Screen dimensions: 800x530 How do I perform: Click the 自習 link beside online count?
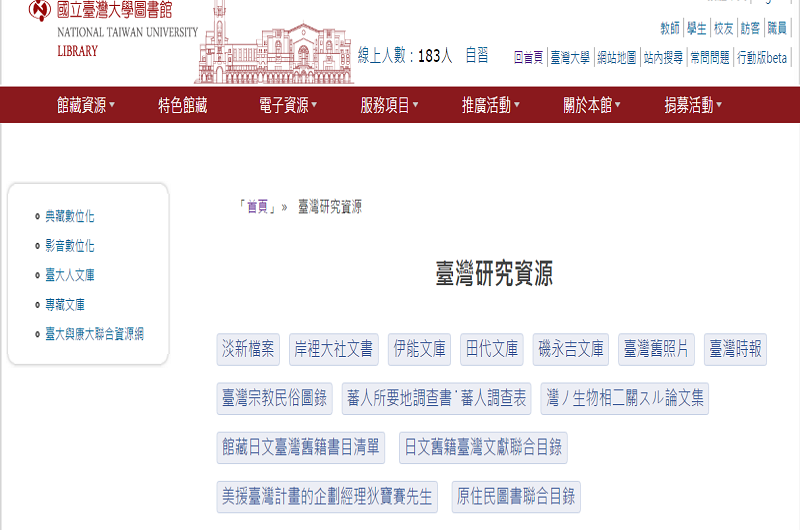pos(477,55)
